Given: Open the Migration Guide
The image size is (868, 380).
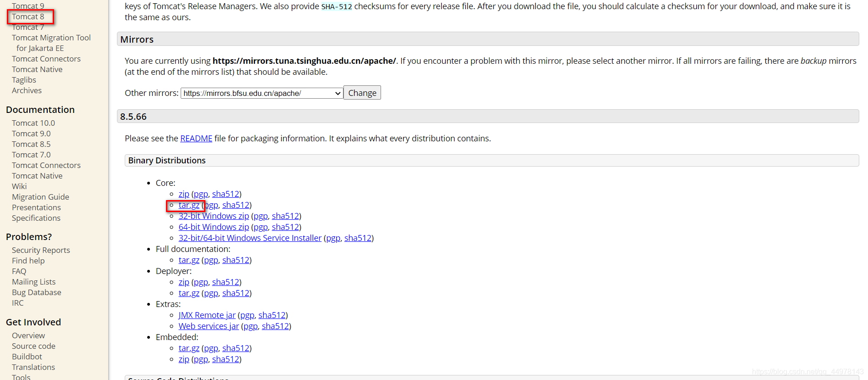Looking at the screenshot, I should click(40, 197).
